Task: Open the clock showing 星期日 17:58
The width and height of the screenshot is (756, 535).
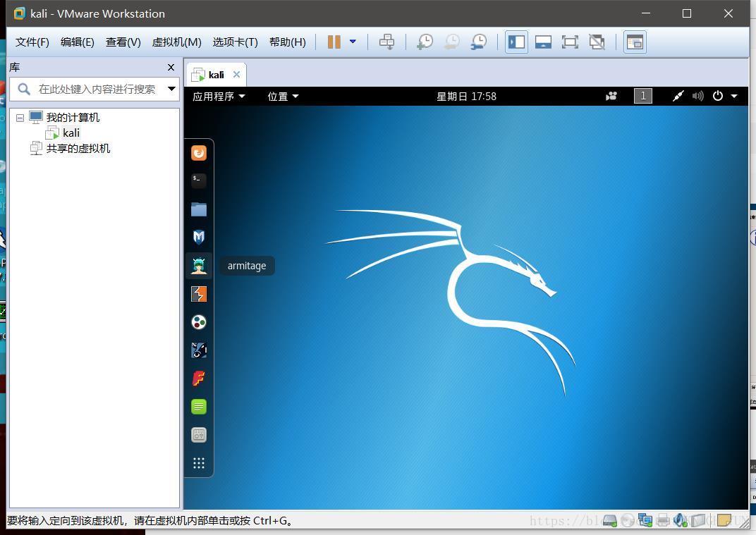Action: [x=466, y=97]
